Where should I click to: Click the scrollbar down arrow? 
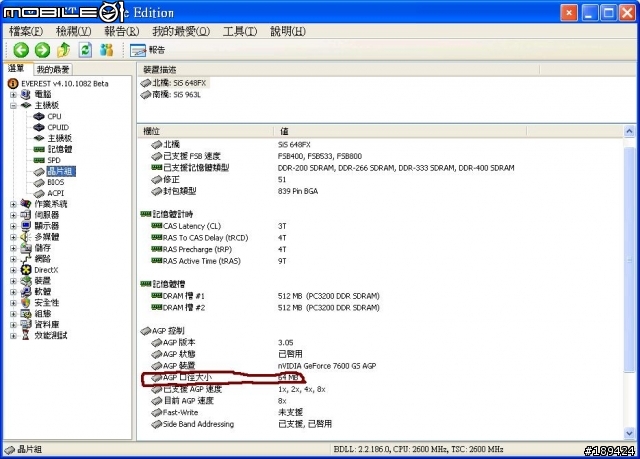pos(629,432)
